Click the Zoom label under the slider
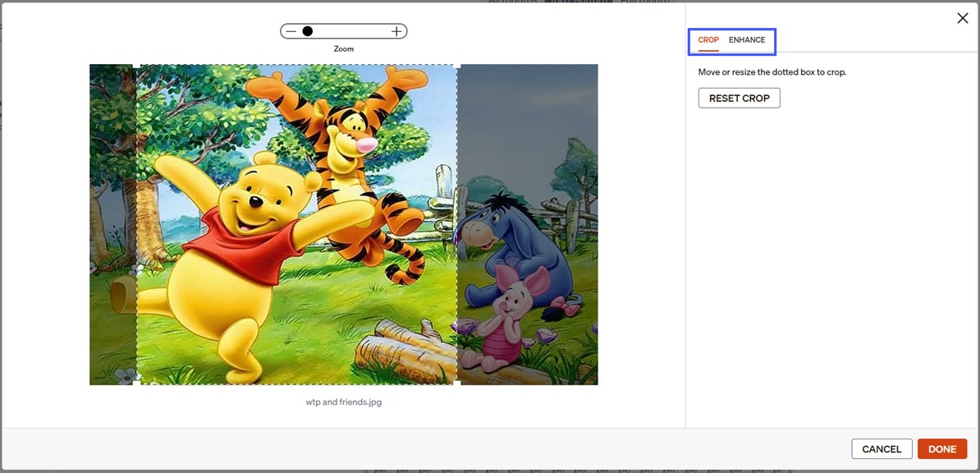The image size is (980, 473). [344, 48]
